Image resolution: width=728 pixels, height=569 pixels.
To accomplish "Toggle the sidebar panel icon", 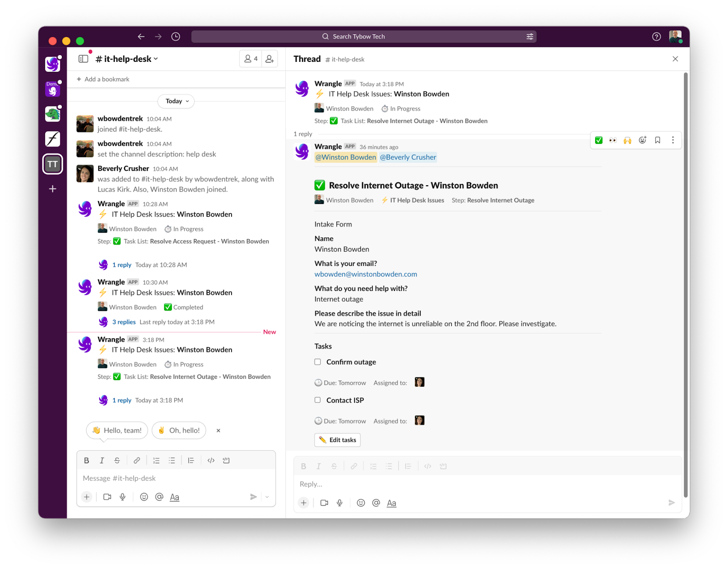I will (83, 59).
